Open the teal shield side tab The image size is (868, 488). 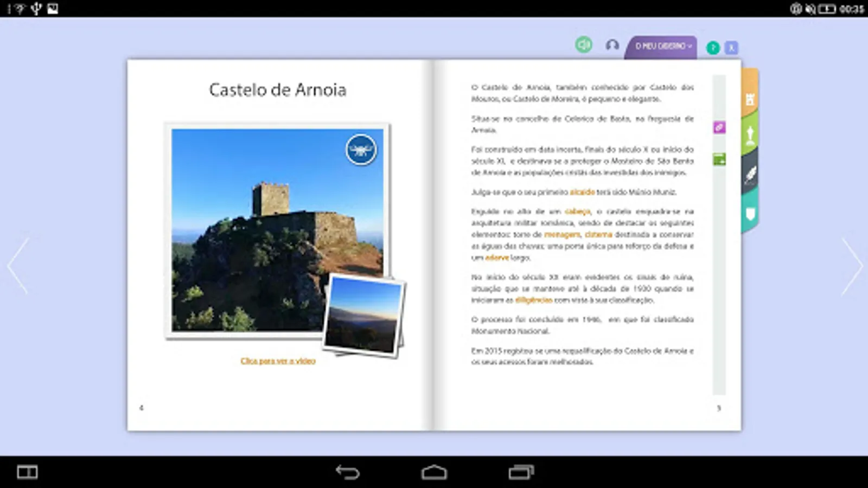pyautogui.click(x=750, y=213)
